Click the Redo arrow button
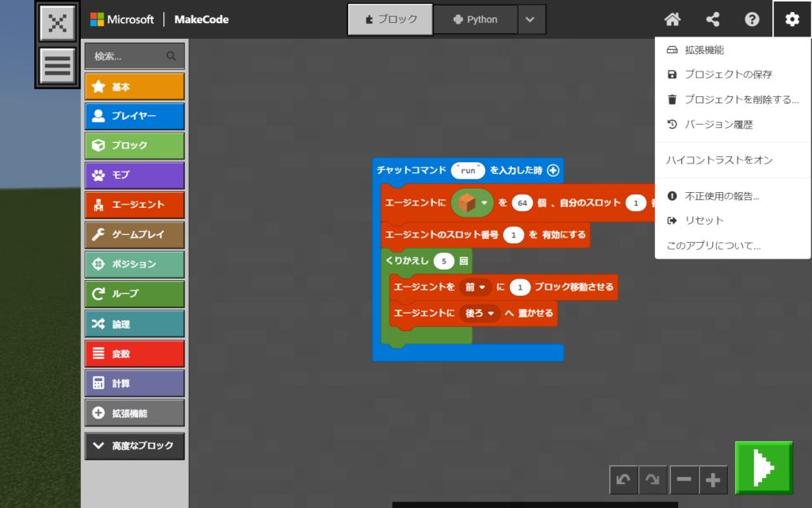 coord(653,479)
